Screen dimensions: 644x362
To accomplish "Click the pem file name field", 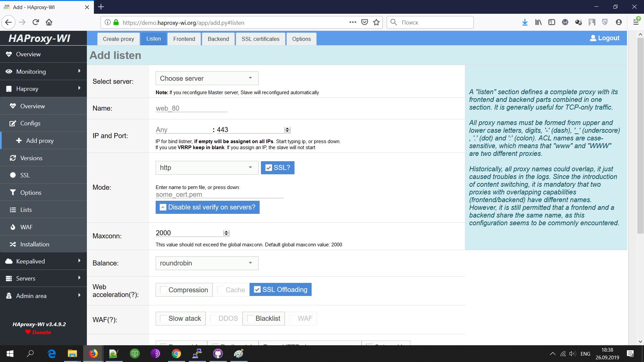I will pyautogui.click(x=220, y=194).
